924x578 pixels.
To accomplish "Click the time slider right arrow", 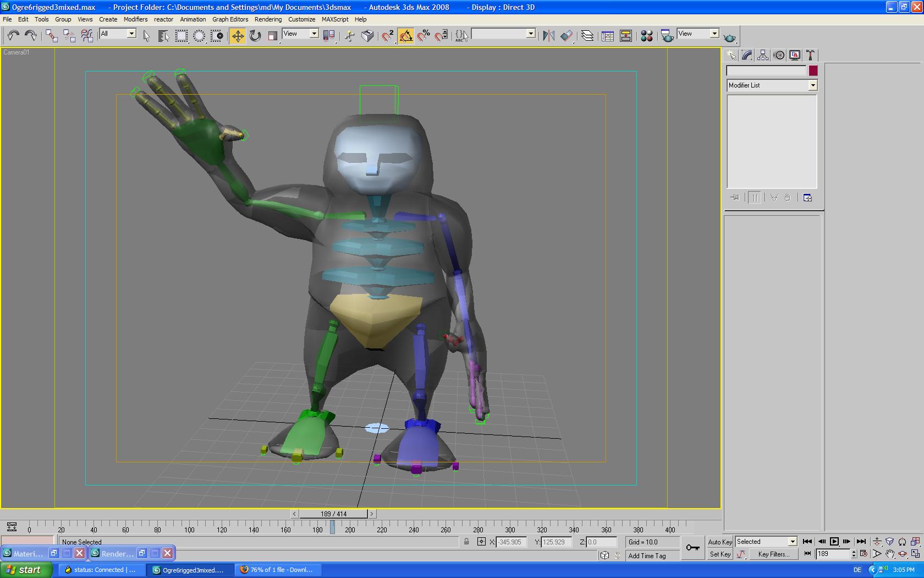I will tap(372, 514).
